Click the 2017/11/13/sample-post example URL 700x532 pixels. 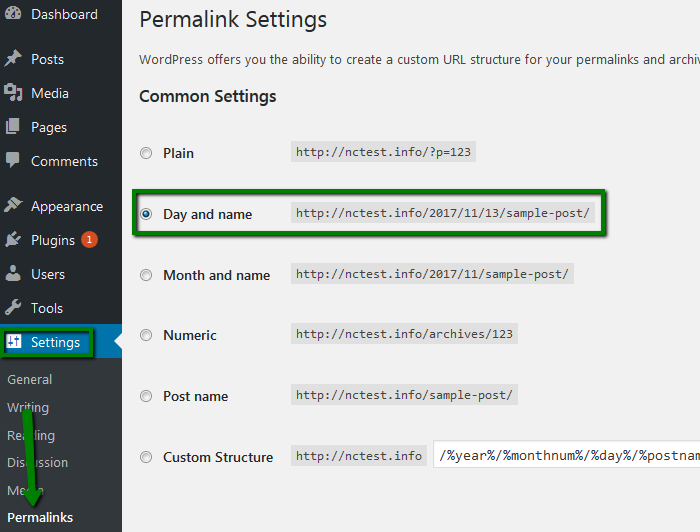click(x=443, y=213)
